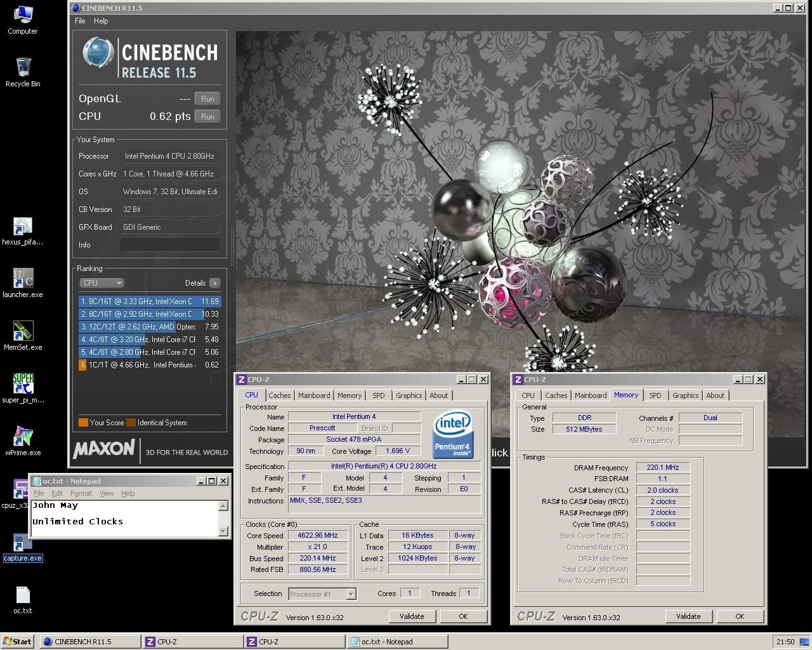Viewport: 812px width, 650px height.
Task: Click Notepad scrollbar up arrow
Action: click(223, 506)
